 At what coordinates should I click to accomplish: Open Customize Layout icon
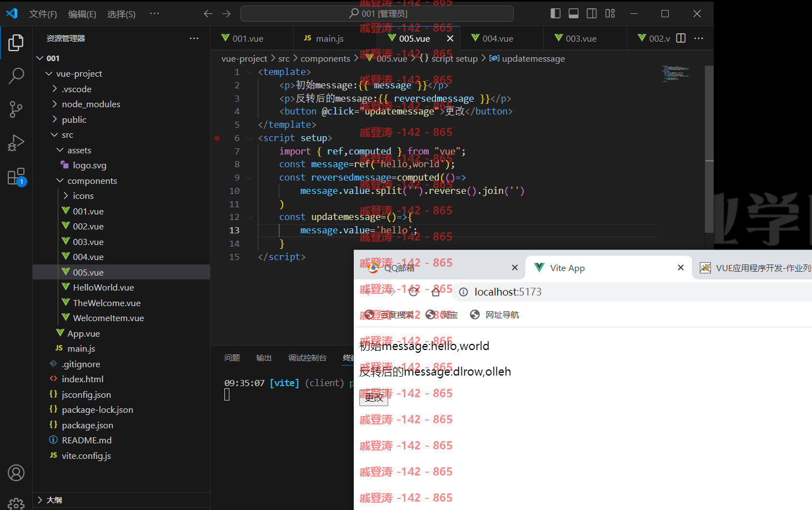tap(610, 13)
